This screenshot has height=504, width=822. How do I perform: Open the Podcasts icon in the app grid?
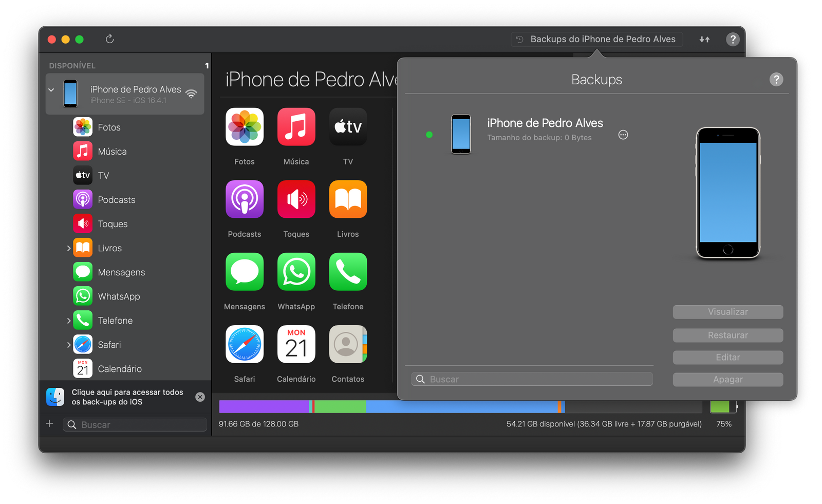(244, 199)
